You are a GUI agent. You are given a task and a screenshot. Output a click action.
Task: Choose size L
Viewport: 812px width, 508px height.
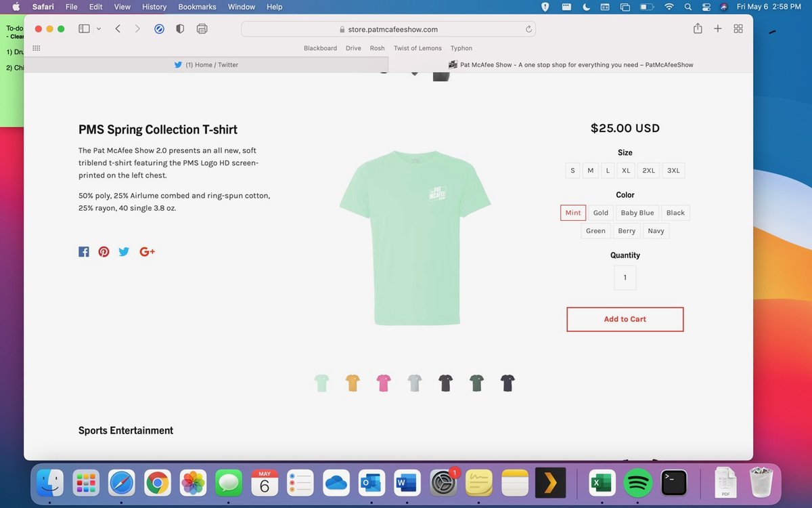point(608,170)
